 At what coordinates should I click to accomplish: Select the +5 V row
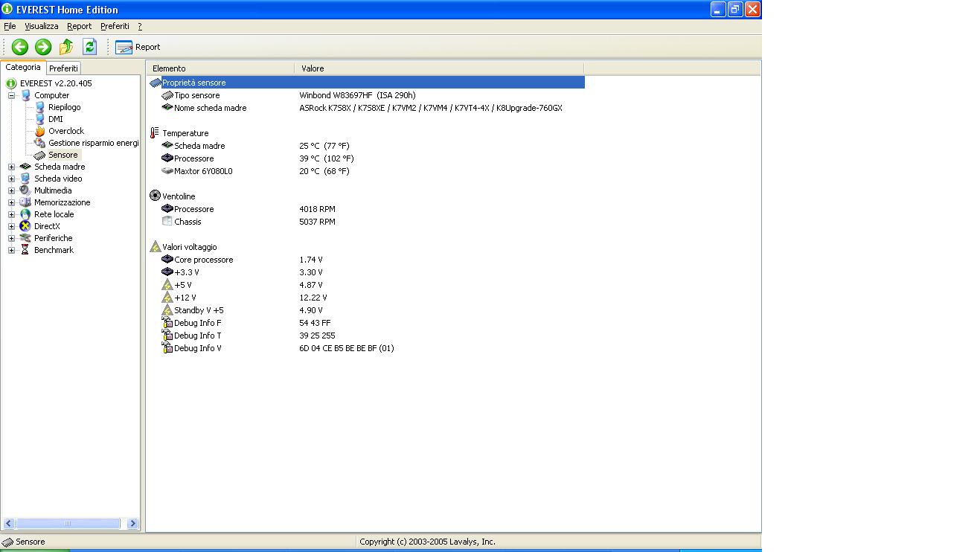(367, 285)
